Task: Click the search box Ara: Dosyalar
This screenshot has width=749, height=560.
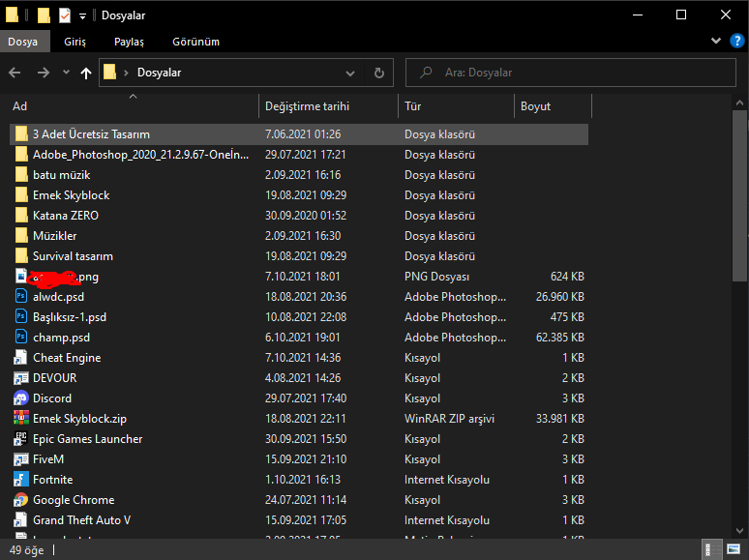Action: click(x=571, y=73)
